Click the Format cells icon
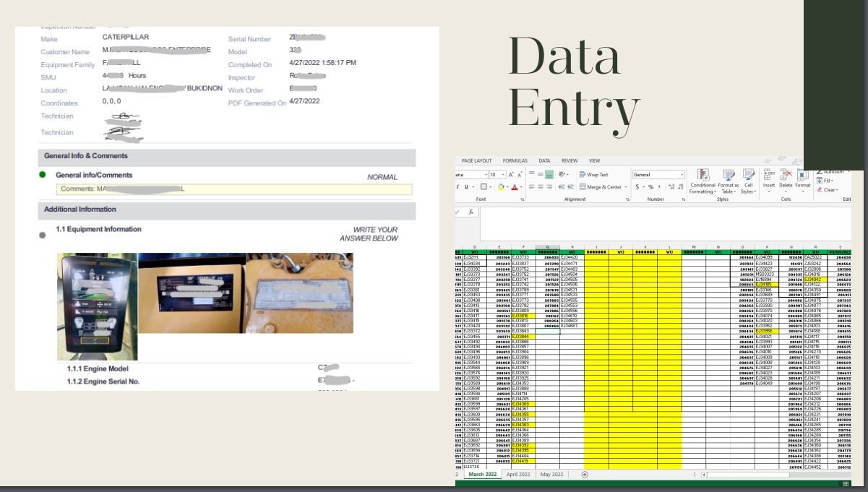 coord(802,174)
